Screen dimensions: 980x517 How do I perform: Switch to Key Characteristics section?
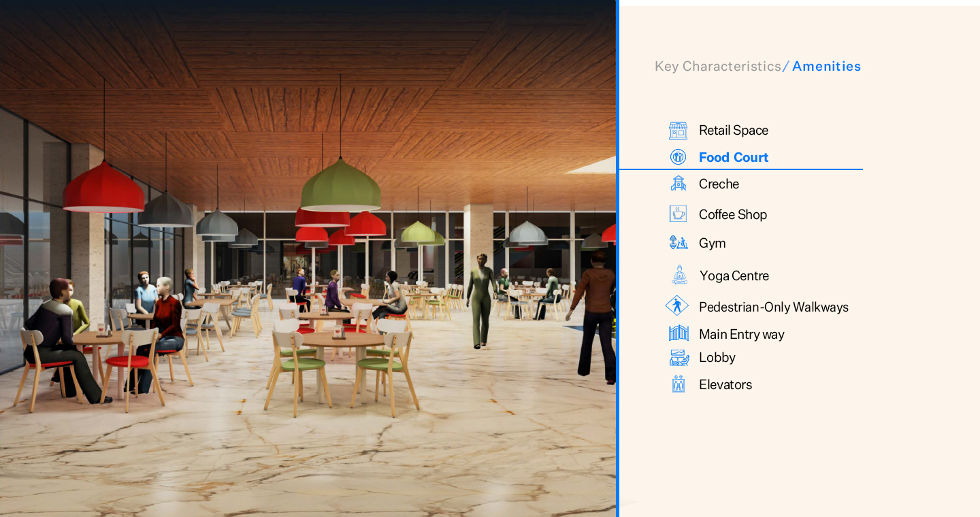(718, 66)
